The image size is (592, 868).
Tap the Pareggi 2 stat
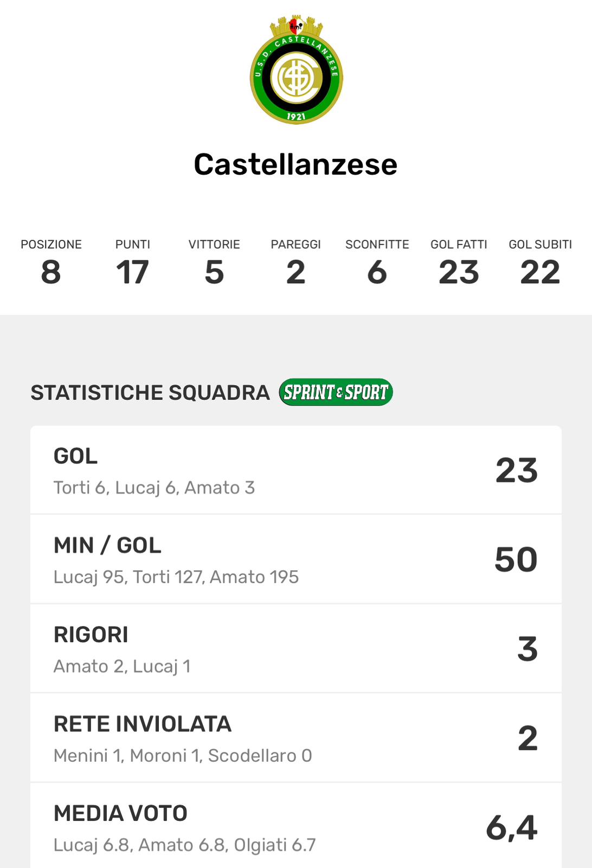[295, 263]
